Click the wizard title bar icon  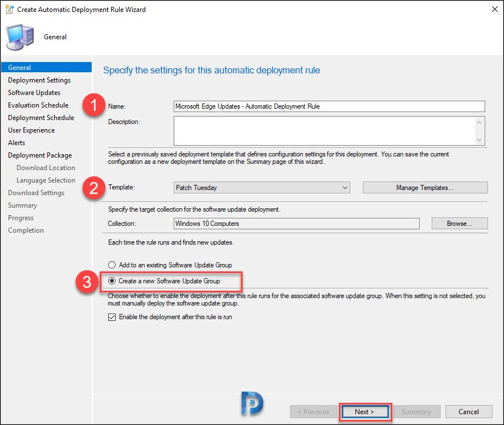coord(9,9)
